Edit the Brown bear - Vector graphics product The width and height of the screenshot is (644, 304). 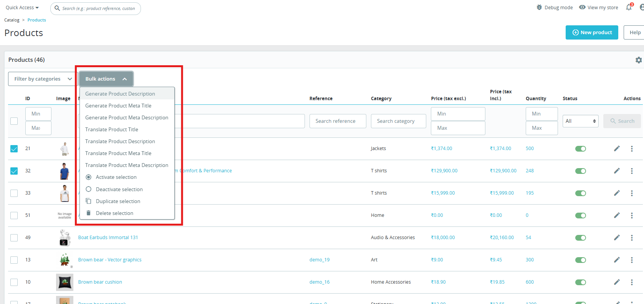point(617,260)
